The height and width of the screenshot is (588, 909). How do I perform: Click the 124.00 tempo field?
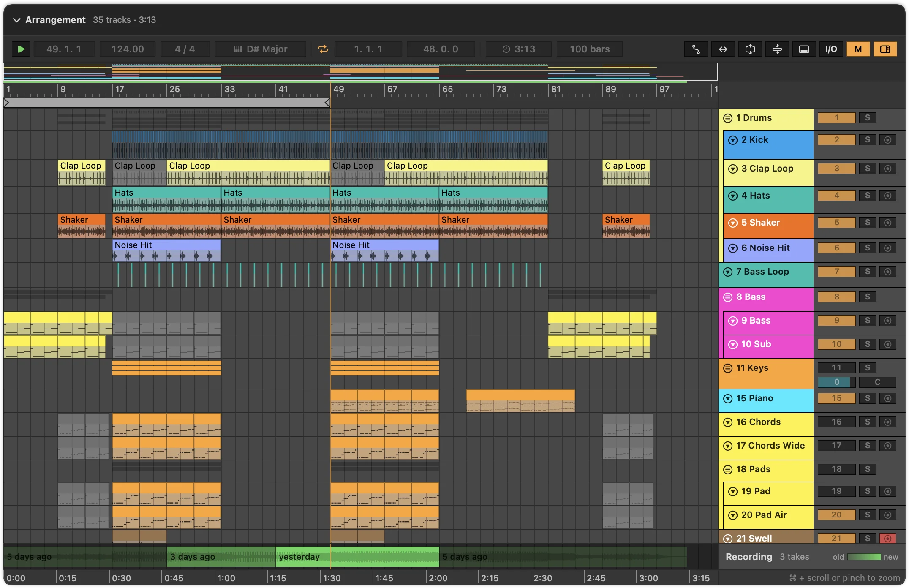click(x=128, y=49)
